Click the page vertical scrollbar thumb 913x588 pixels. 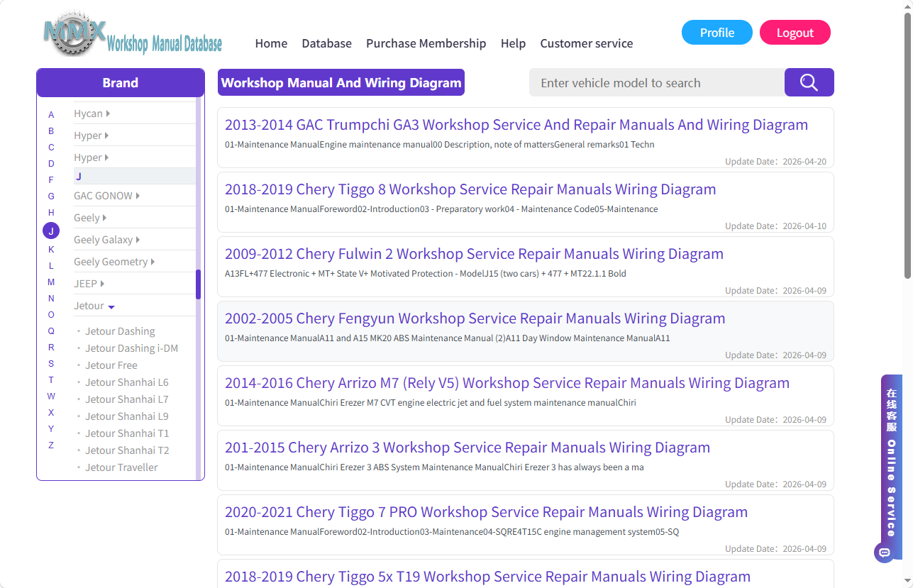click(x=907, y=145)
